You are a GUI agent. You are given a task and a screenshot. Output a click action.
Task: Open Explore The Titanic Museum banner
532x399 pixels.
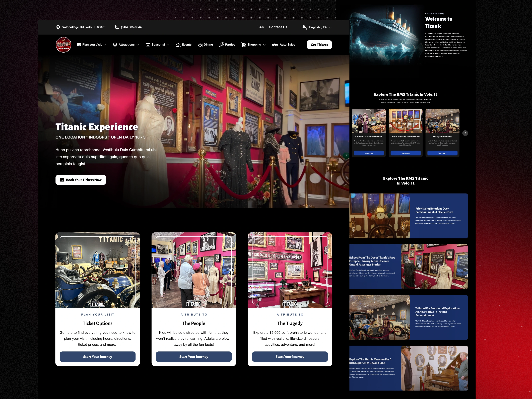(x=409, y=368)
